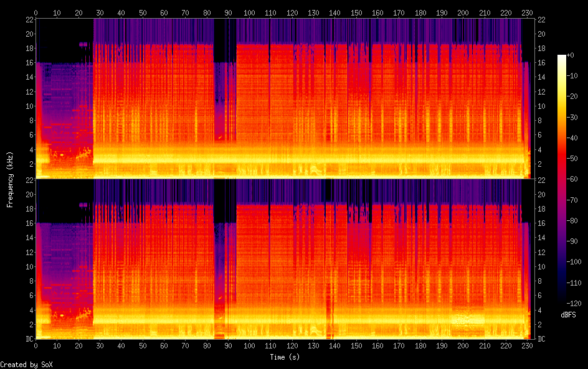
Task: Click "50" on the bottom time axis
Action: (x=143, y=346)
